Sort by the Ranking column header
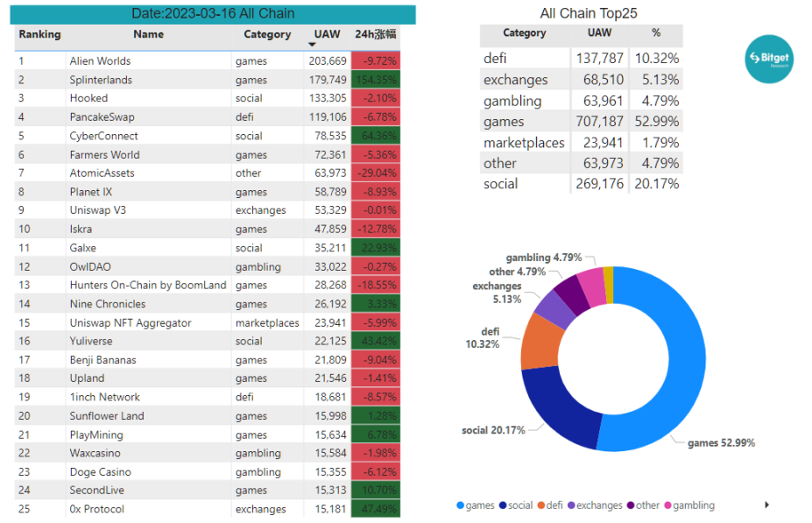The height and width of the screenshot is (523, 812). tap(40, 34)
